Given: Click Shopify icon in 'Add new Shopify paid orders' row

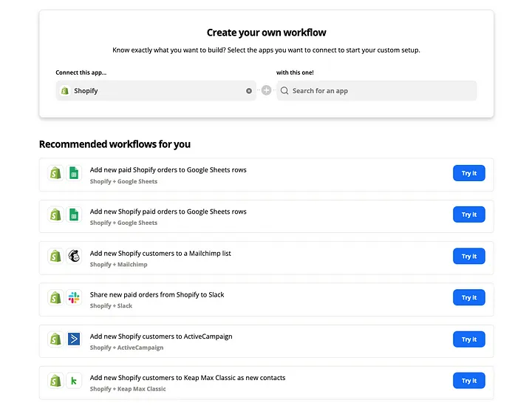Looking at the screenshot, I should coord(55,214).
